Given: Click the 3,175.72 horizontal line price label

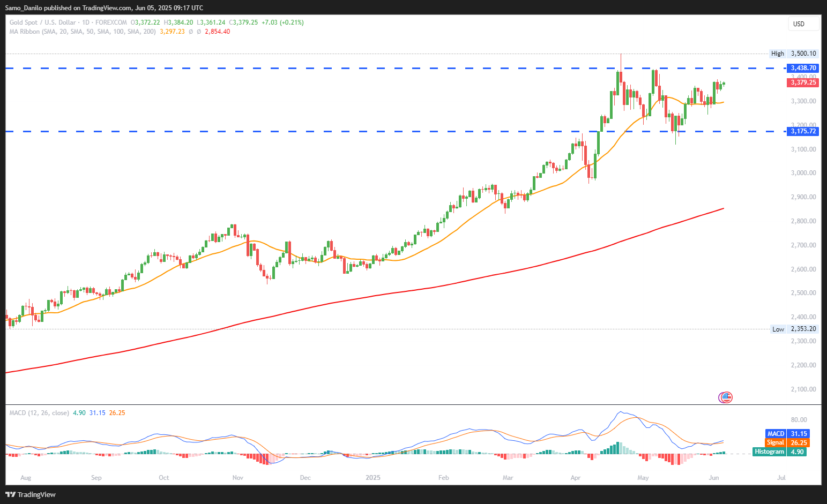Looking at the screenshot, I should (x=803, y=131).
